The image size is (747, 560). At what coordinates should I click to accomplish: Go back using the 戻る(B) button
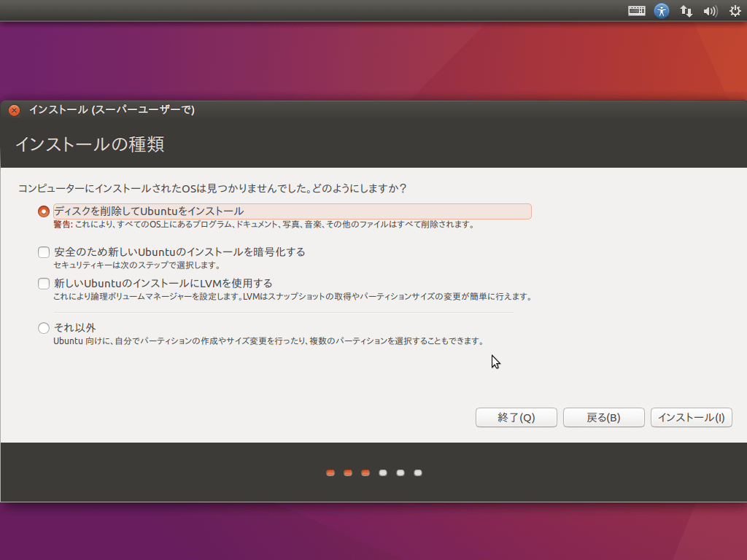(x=603, y=417)
